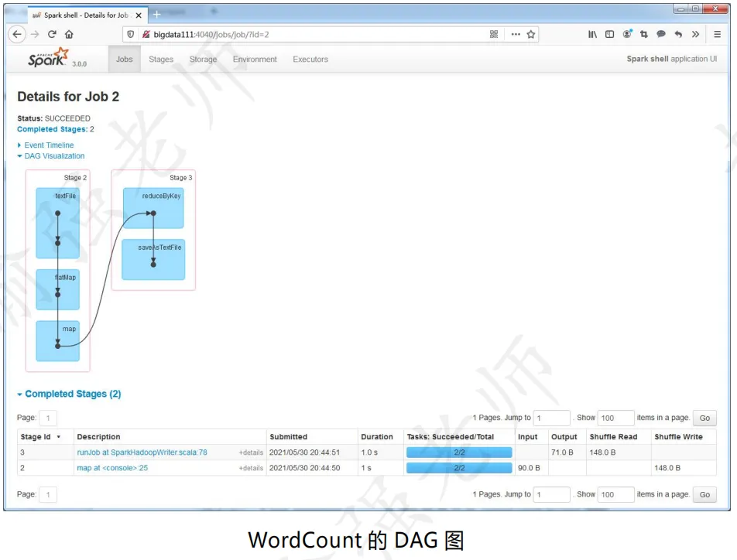
Task: Sort by Stage Id column arrow
Action: pos(59,437)
